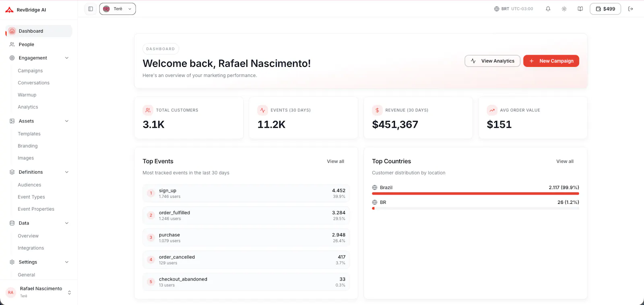Click the logout icon

pos(631,9)
